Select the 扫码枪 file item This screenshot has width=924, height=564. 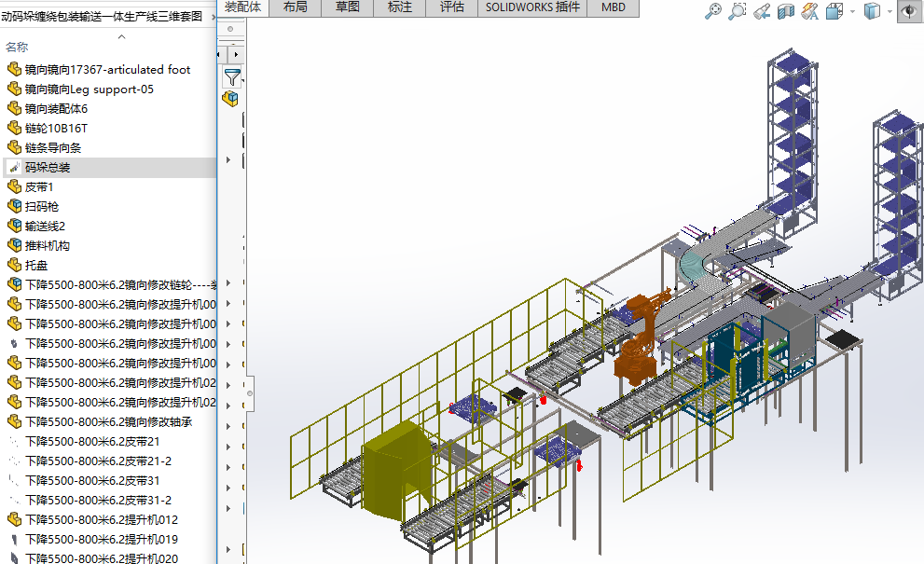coord(41,207)
